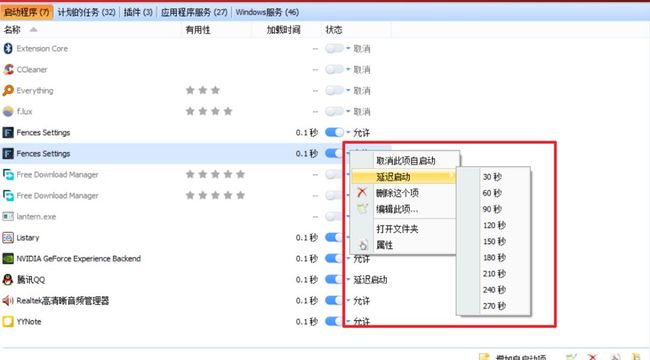Click the YNote program icon
The height and width of the screenshot is (360, 650).
(x=8, y=321)
